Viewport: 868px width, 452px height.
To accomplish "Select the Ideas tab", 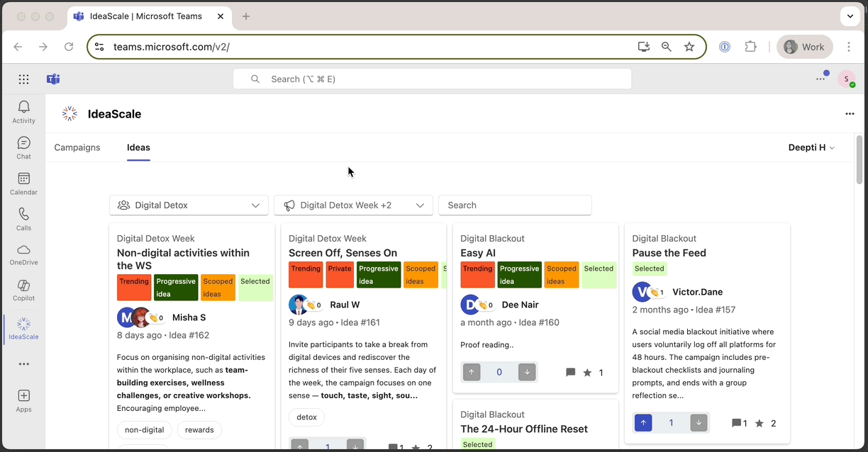I will tap(138, 147).
